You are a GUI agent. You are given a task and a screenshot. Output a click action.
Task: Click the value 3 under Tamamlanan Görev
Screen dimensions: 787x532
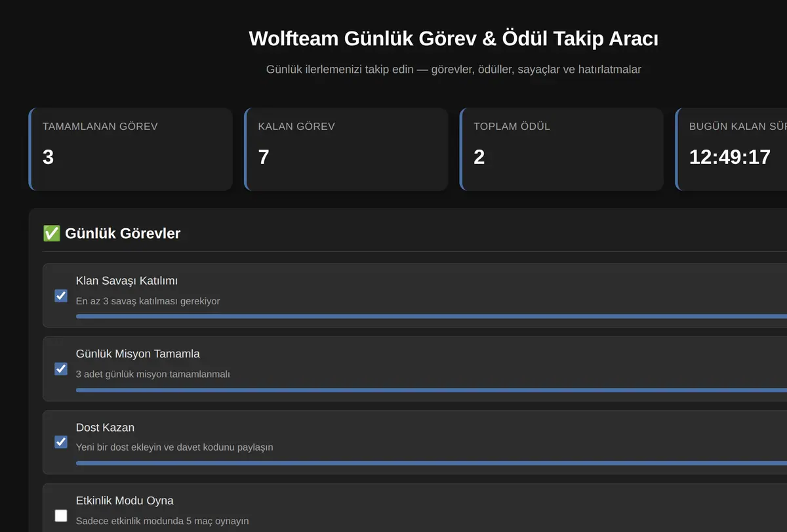[48, 157]
